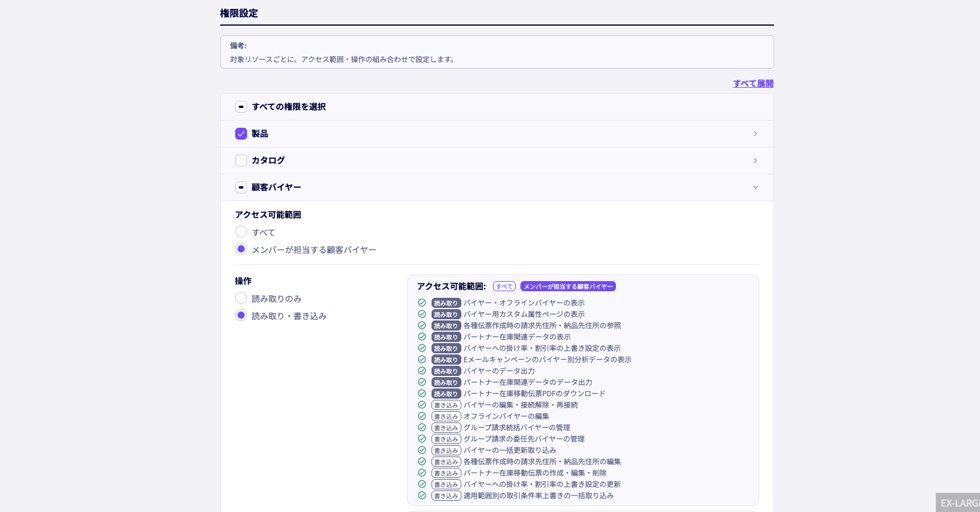Click check icon beside パートナー在庫移動伝票PDFのダウンロード

point(422,393)
